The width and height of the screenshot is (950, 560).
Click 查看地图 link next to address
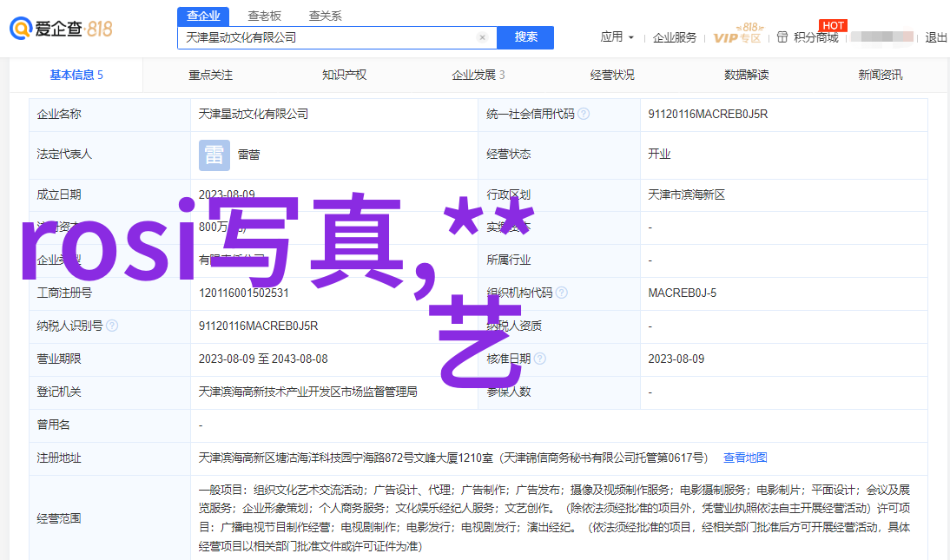click(745, 458)
